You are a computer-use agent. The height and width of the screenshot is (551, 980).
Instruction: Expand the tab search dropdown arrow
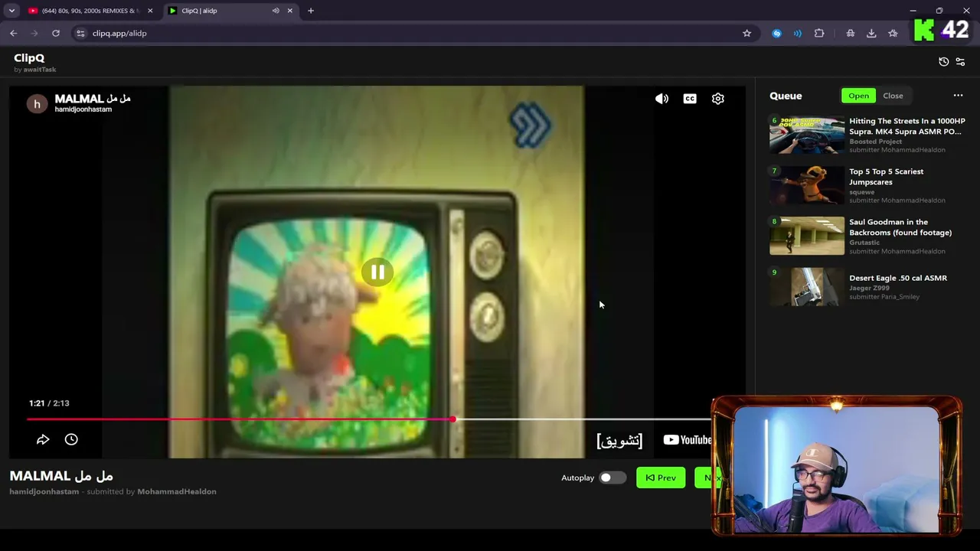tap(11, 11)
